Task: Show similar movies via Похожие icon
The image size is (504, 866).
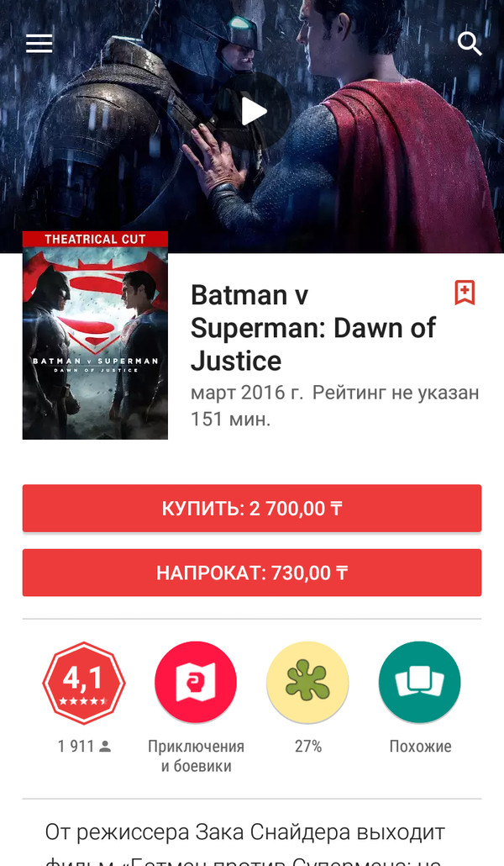Action: point(419,683)
